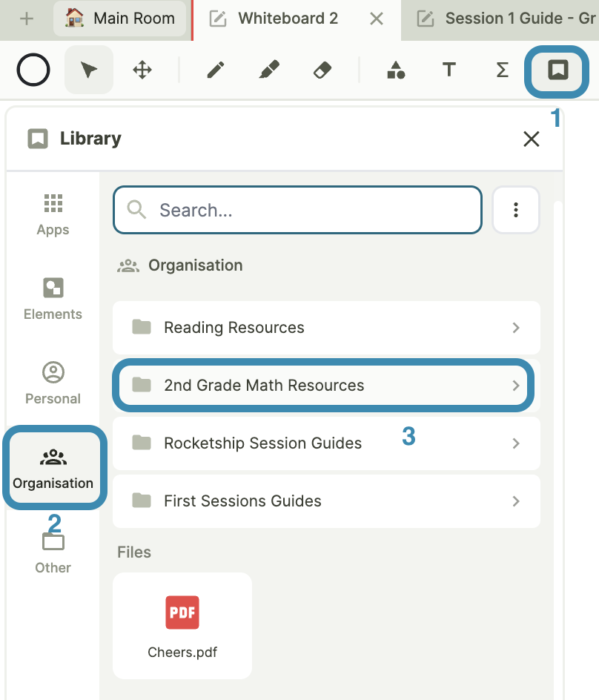Select the text tool
Viewport: 599px width, 700px height.
[x=449, y=70]
